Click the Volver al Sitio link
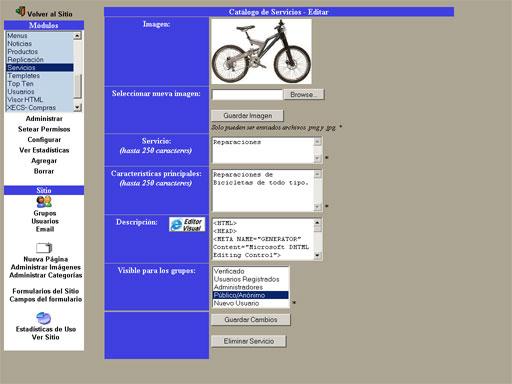512x384 pixels. pyautogui.click(x=50, y=14)
